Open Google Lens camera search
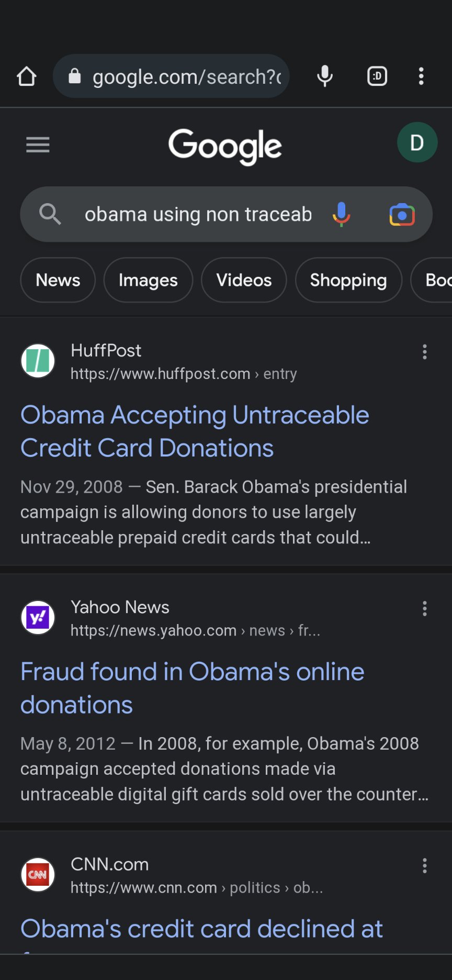The height and width of the screenshot is (980, 452). 402,215
